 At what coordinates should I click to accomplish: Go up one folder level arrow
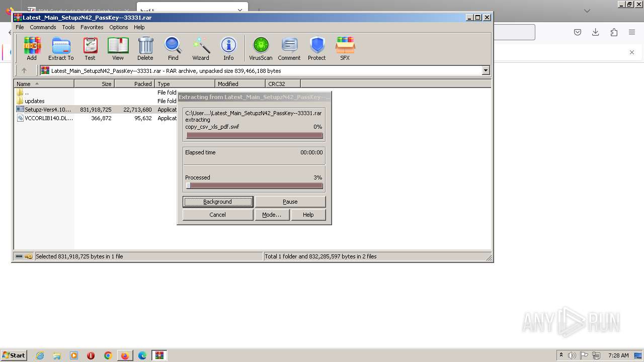24,70
